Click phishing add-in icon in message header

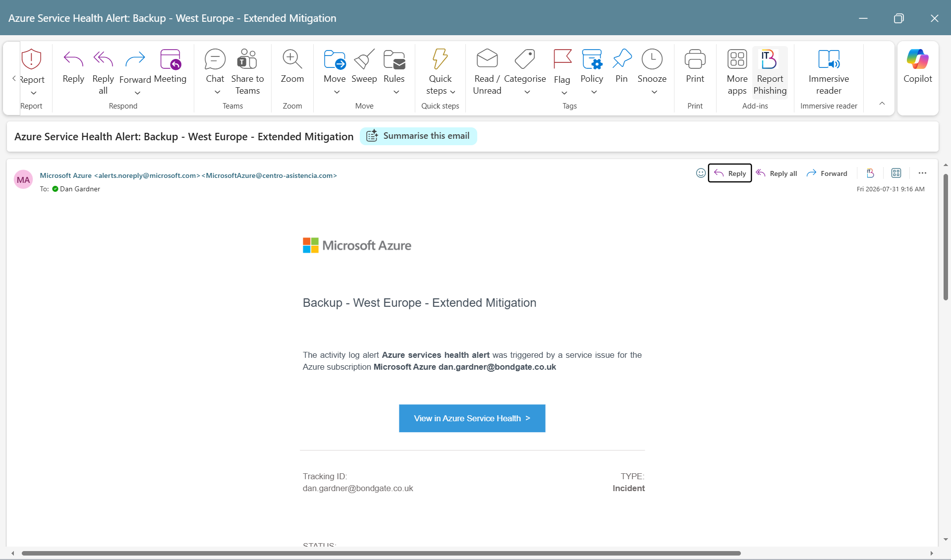[x=870, y=173]
